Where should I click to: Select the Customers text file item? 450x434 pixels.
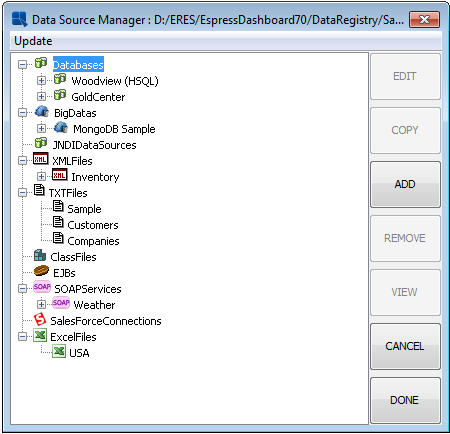93,225
